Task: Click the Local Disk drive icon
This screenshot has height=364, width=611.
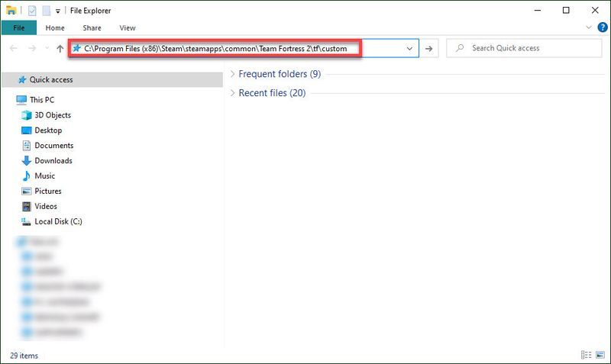Action: click(26, 221)
